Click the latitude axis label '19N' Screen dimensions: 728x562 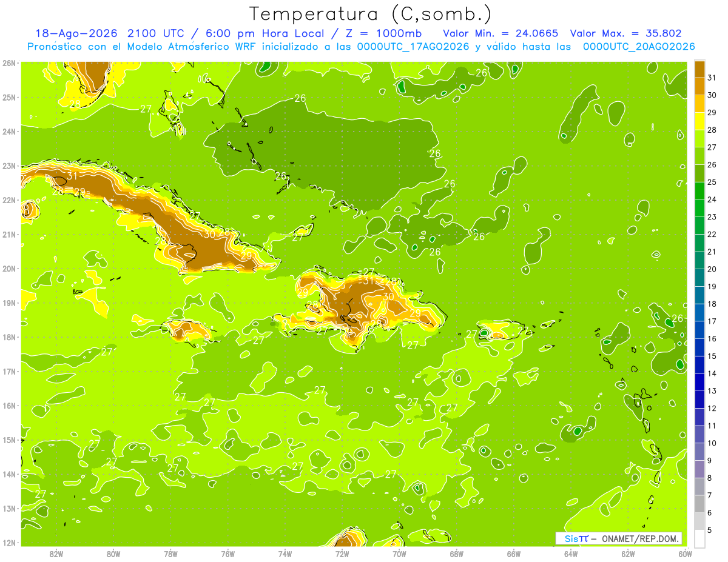click(x=9, y=303)
